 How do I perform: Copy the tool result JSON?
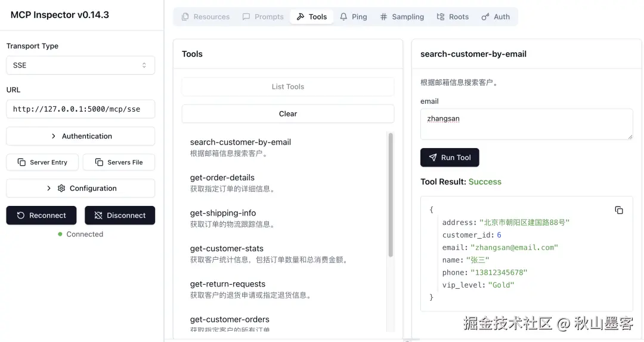point(619,210)
